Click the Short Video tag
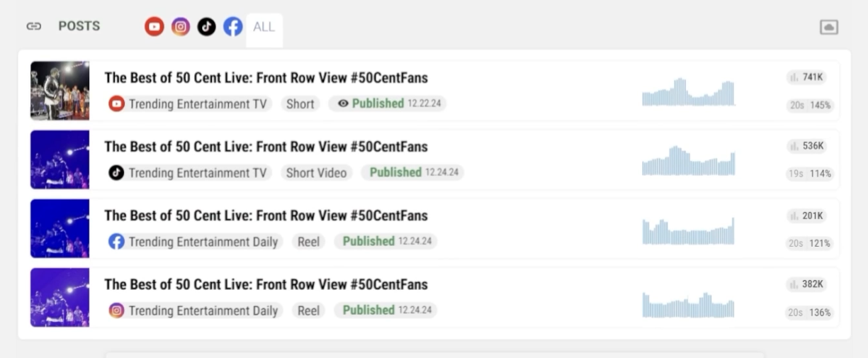868x358 pixels. point(316,173)
